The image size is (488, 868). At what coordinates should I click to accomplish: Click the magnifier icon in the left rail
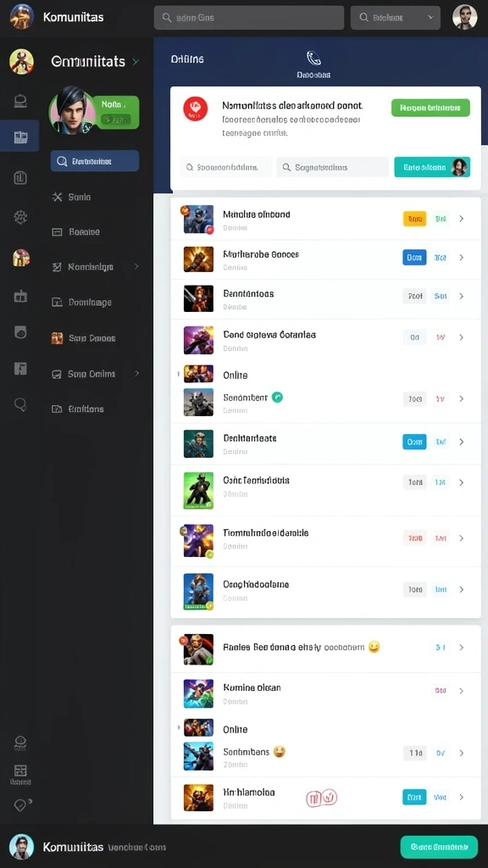[x=20, y=404]
